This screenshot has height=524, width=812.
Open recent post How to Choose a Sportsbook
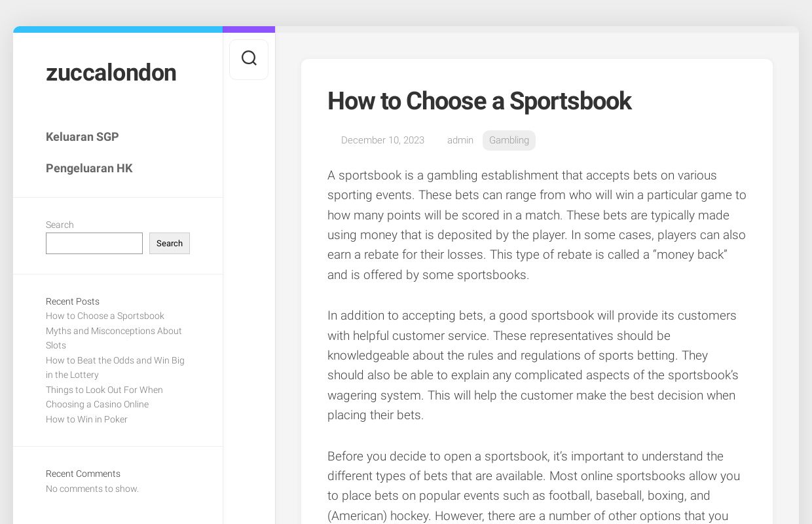(x=105, y=316)
